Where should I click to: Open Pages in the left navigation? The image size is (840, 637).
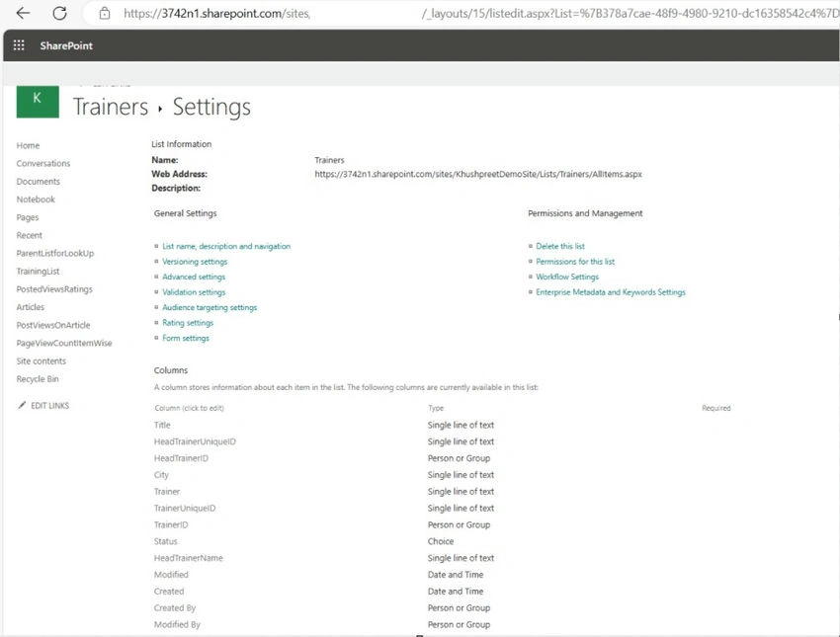[28, 217]
